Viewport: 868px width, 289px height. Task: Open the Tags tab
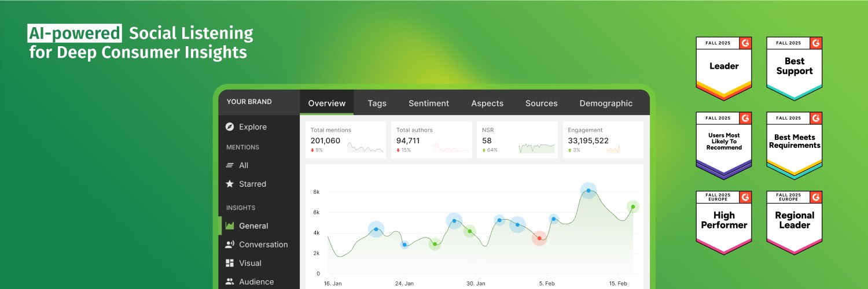click(377, 103)
